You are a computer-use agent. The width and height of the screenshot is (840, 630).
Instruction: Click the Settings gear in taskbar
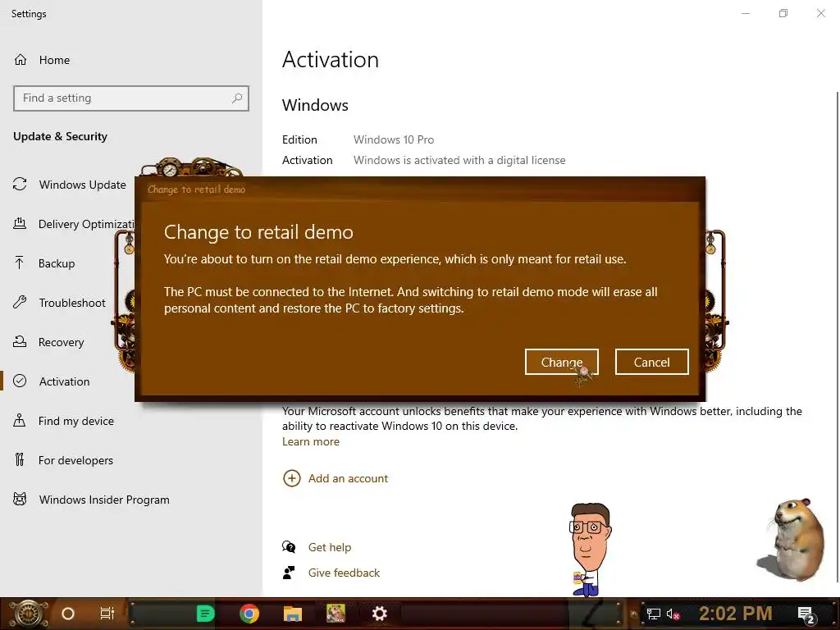click(x=379, y=614)
